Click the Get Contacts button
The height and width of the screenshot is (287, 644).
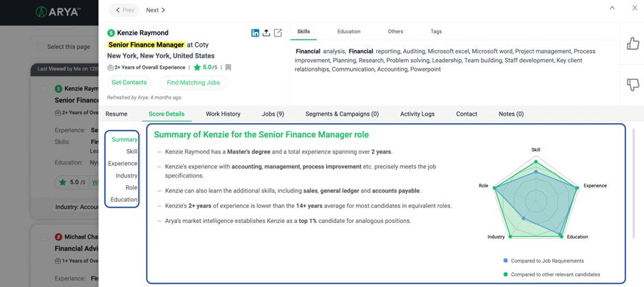point(129,83)
